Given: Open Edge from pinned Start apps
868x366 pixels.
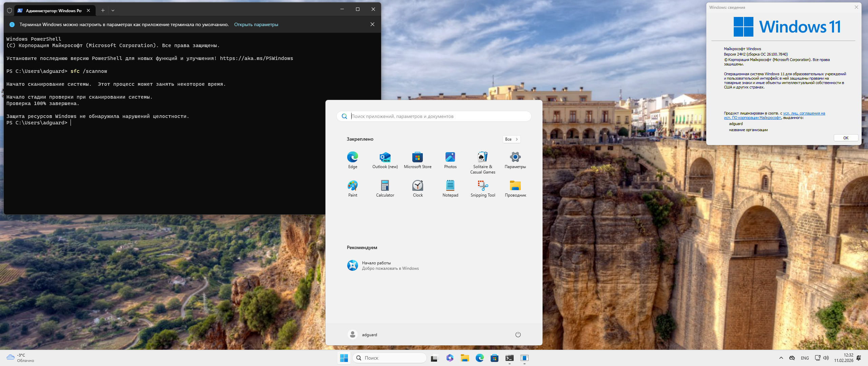Looking at the screenshot, I should click(352, 157).
